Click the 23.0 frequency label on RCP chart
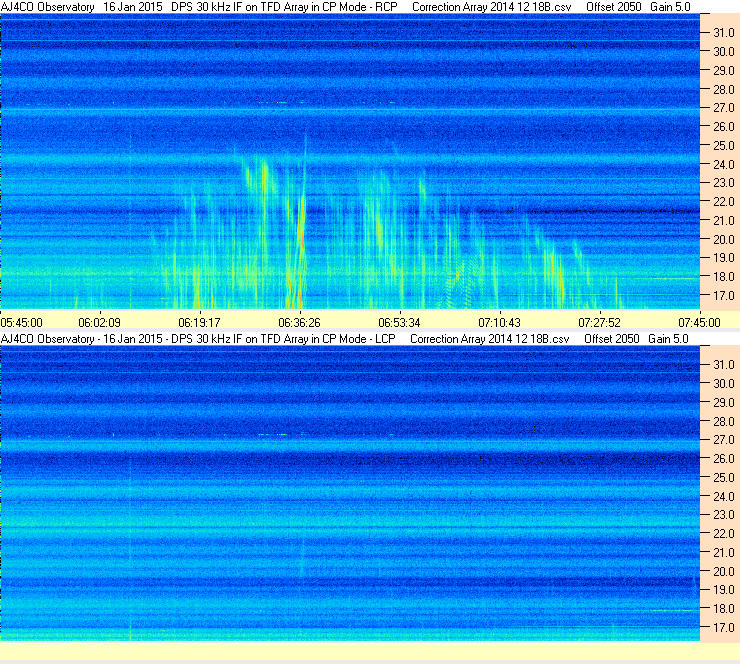This screenshot has height=664, width=740. (x=724, y=183)
